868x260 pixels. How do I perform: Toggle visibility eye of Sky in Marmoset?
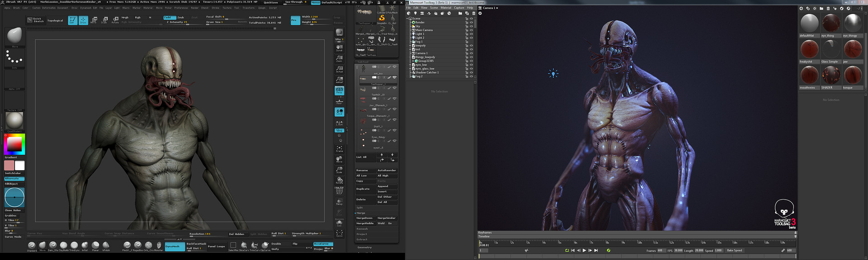(471, 26)
